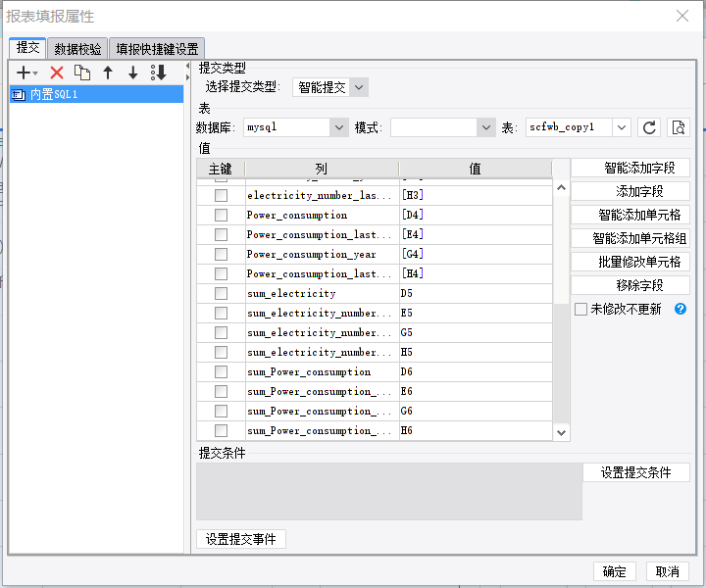This screenshot has height=588, width=706.
Task: Select the E6 value cell
Action: tap(476, 391)
